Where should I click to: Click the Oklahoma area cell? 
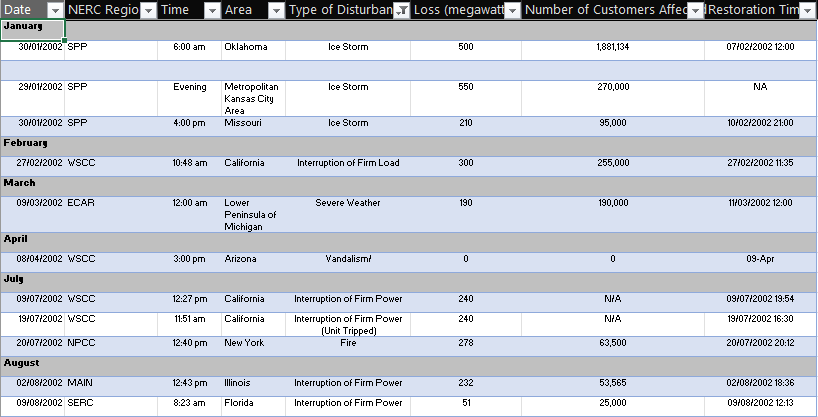254,51
